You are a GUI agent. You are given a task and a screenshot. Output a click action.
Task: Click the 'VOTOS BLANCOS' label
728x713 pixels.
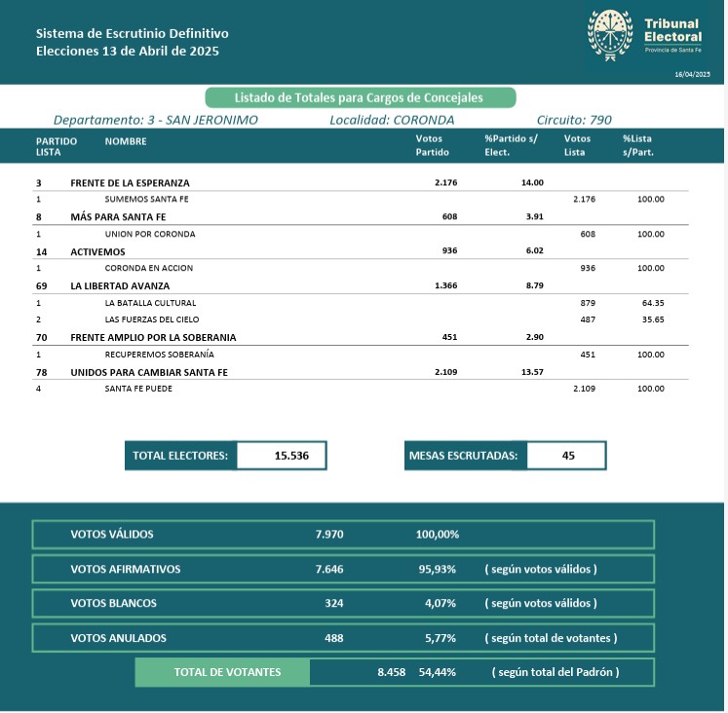114,603
